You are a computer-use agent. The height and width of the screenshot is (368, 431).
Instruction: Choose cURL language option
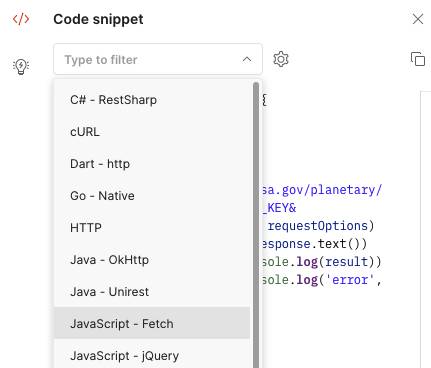[x=152, y=132]
